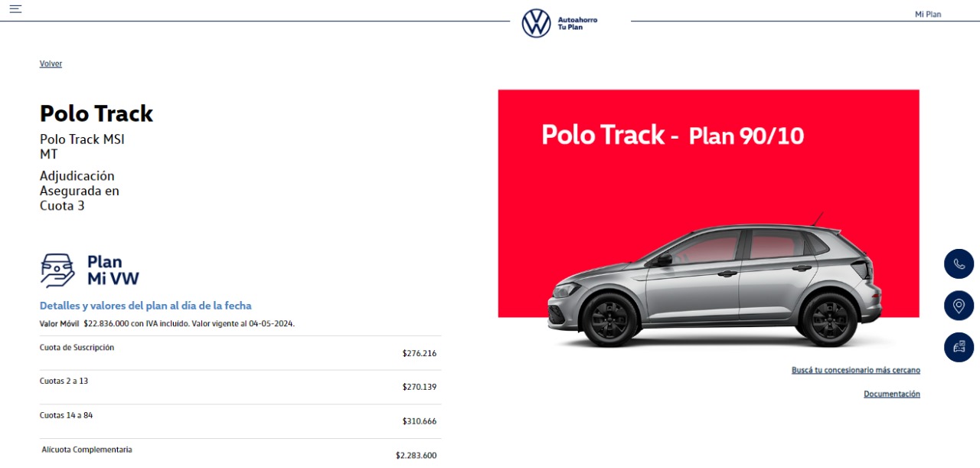The image size is (980, 468).
Task: Click the phone contact floating button
Action: click(959, 263)
